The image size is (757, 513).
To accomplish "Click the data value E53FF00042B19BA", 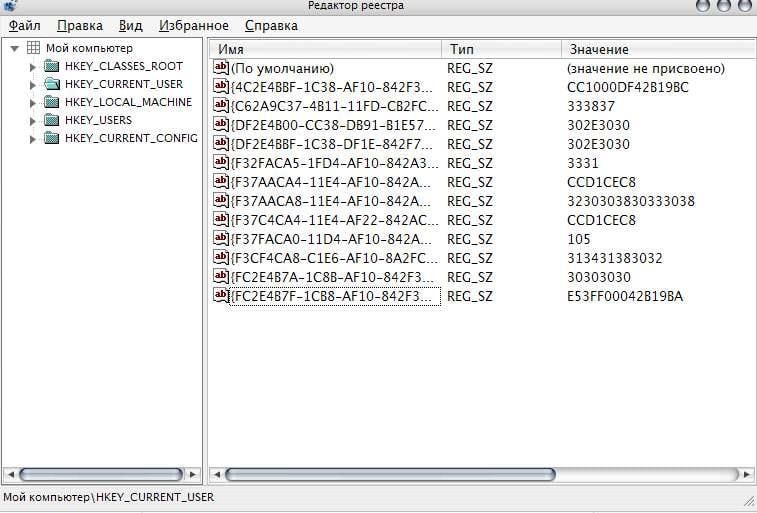I will click(x=625, y=296).
